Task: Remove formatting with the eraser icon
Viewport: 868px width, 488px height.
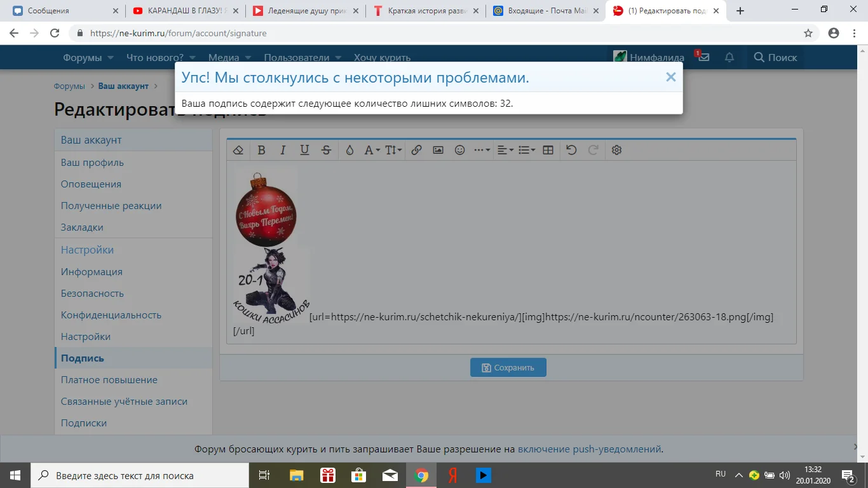Action: (x=238, y=150)
